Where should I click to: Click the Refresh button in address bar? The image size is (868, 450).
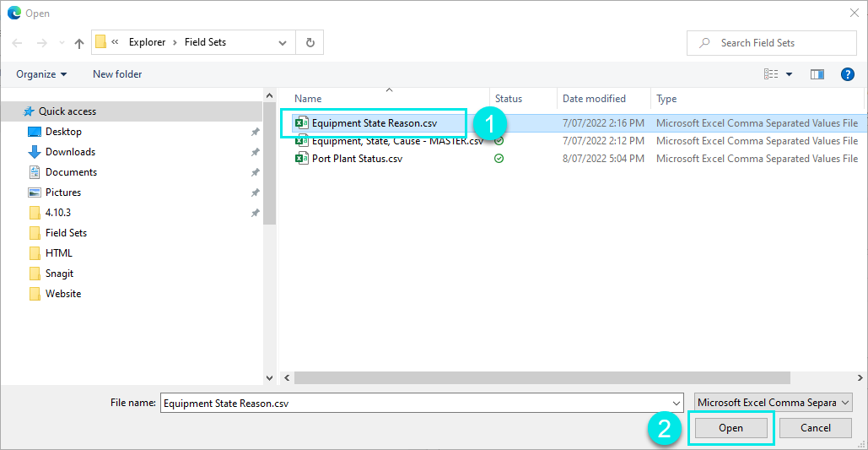[x=310, y=42]
